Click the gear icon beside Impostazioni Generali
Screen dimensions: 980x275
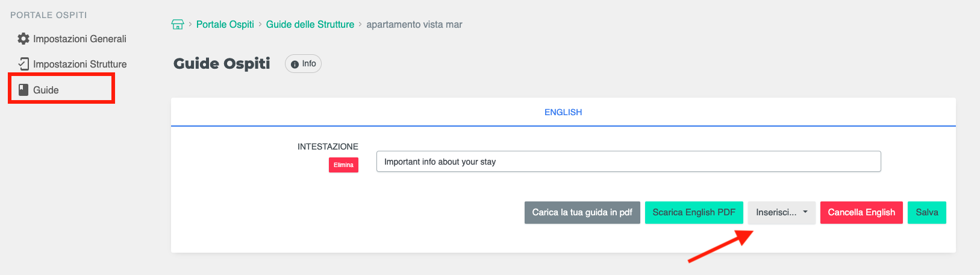(x=23, y=39)
